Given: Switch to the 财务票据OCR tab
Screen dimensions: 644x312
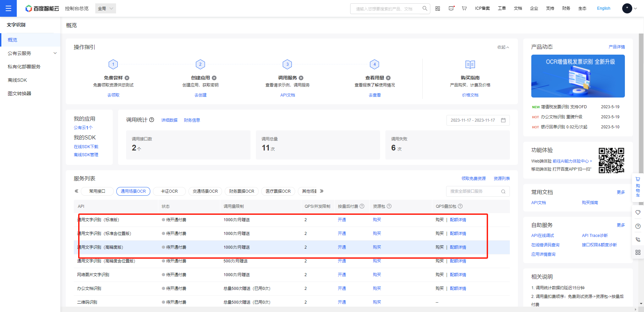Looking at the screenshot, I should coord(241,191).
